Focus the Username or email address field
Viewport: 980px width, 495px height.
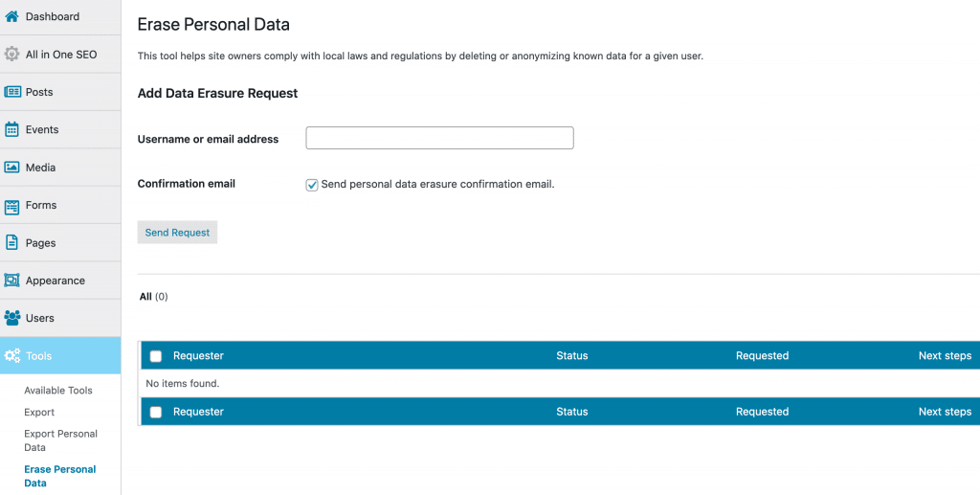pyautogui.click(x=439, y=138)
